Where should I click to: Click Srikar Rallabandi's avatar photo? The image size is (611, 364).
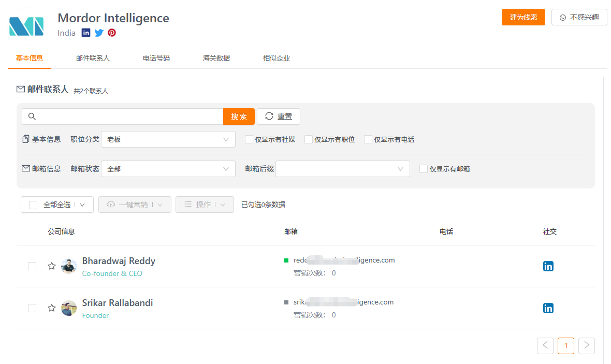click(x=69, y=308)
